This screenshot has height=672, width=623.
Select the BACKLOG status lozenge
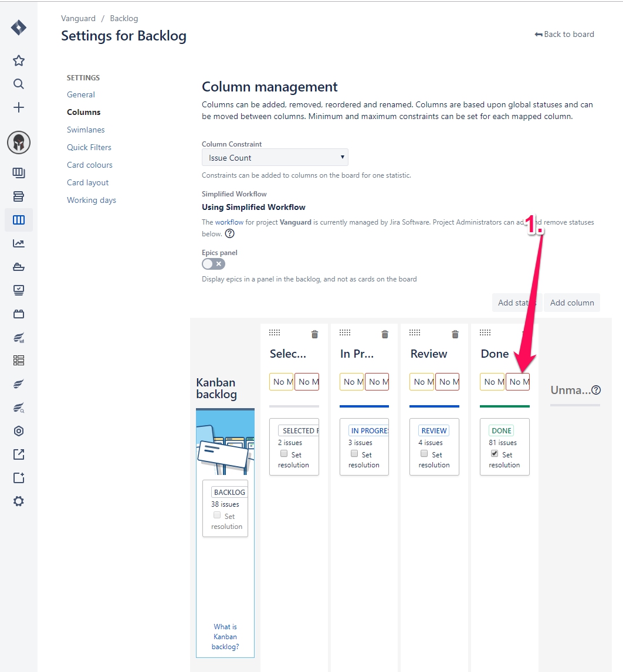(229, 493)
